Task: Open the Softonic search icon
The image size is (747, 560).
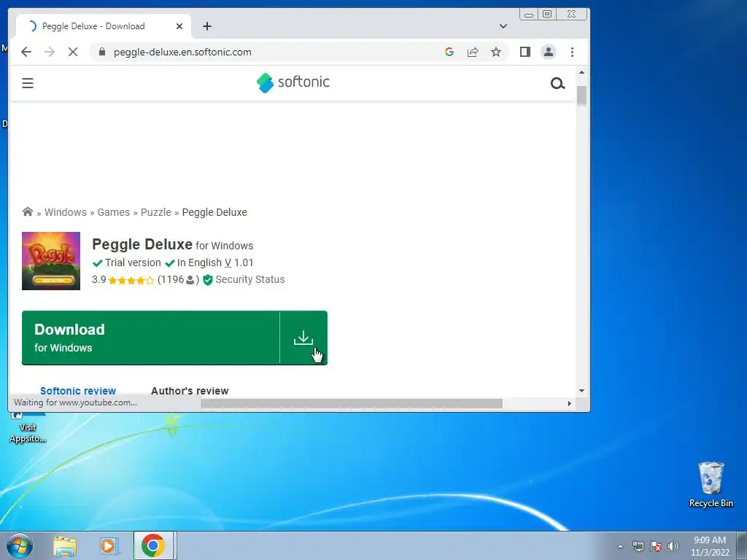Action: tap(557, 84)
